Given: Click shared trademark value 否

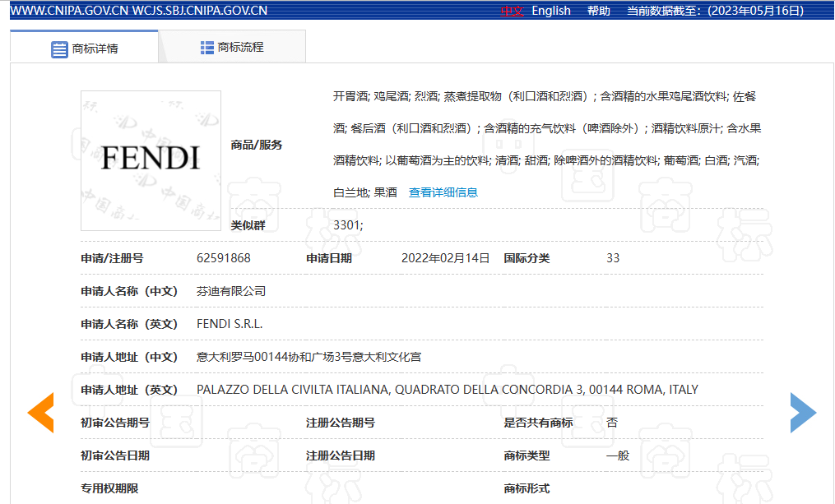Looking at the screenshot, I should pos(612,423).
